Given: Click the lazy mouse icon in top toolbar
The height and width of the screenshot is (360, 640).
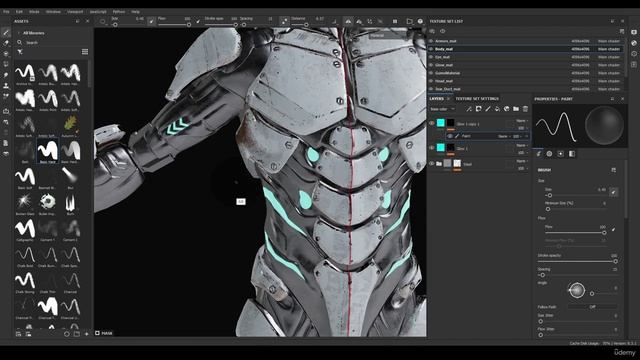Looking at the screenshot, I should click(x=284, y=21).
